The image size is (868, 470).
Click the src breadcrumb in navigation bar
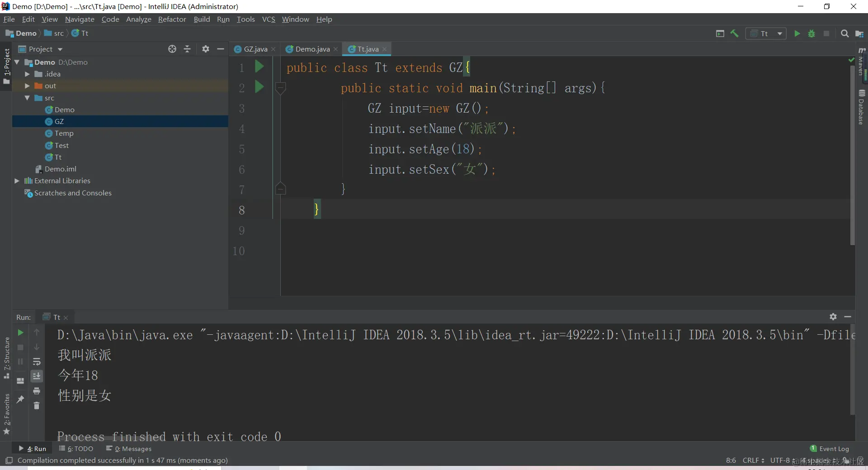[54, 33]
